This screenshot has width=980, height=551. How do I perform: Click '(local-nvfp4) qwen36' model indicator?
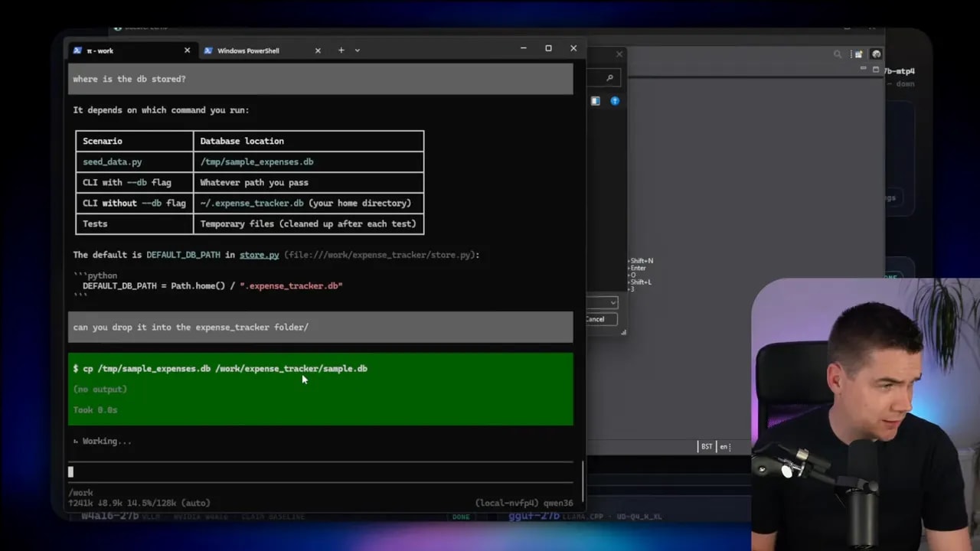524,504
